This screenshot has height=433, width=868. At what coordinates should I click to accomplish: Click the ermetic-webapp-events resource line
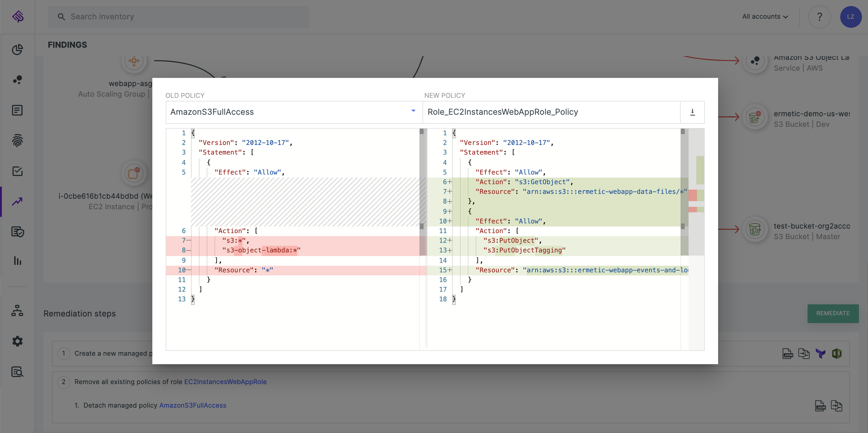558,270
